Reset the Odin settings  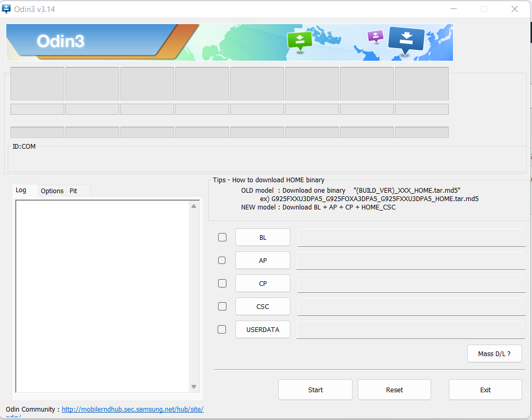[x=394, y=390]
